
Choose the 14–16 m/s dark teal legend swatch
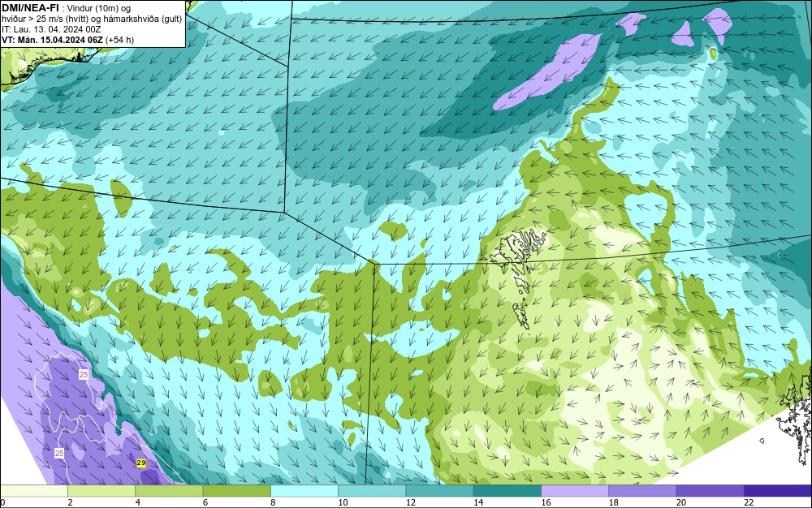tap(508, 490)
